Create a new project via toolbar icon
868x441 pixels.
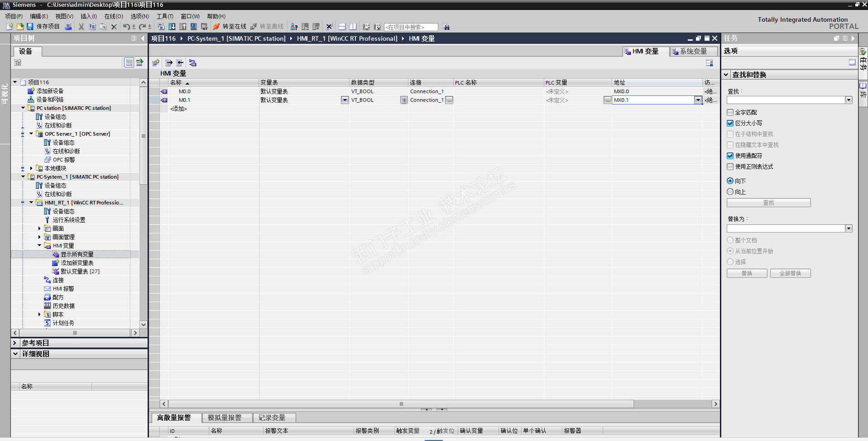click(x=10, y=27)
